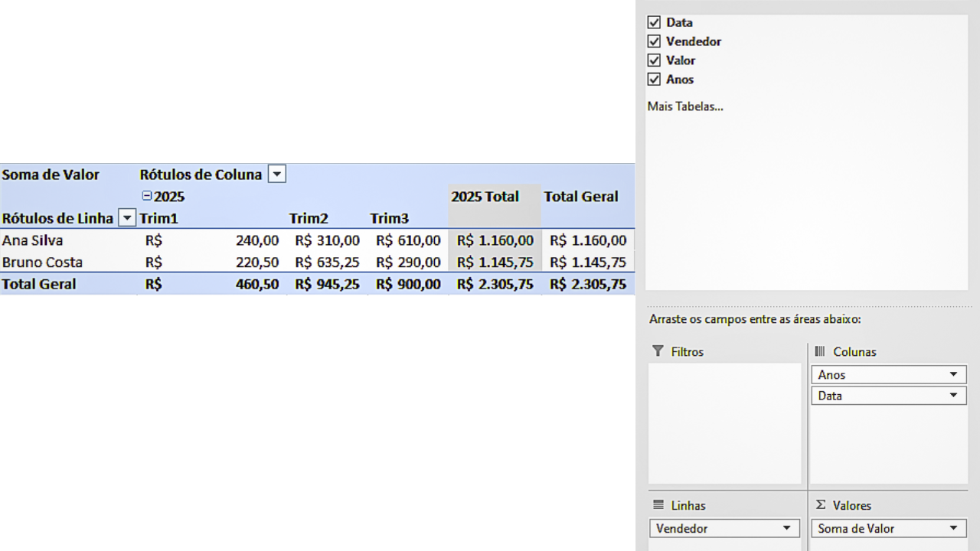
Task: Open the Anos field dropdown in Colunas
Action: pyautogui.click(x=953, y=374)
